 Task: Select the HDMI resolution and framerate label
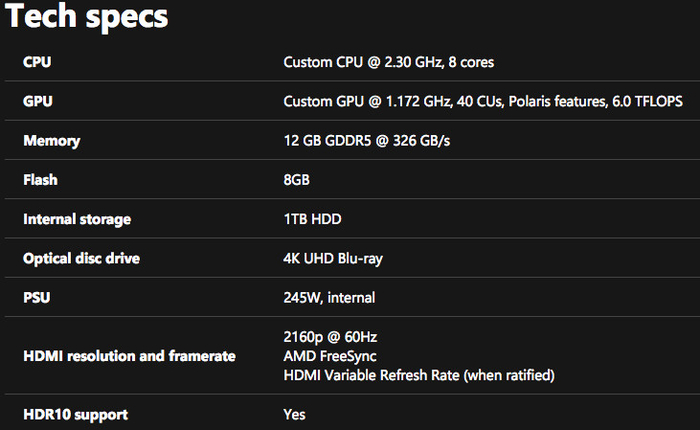tap(129, 355)
